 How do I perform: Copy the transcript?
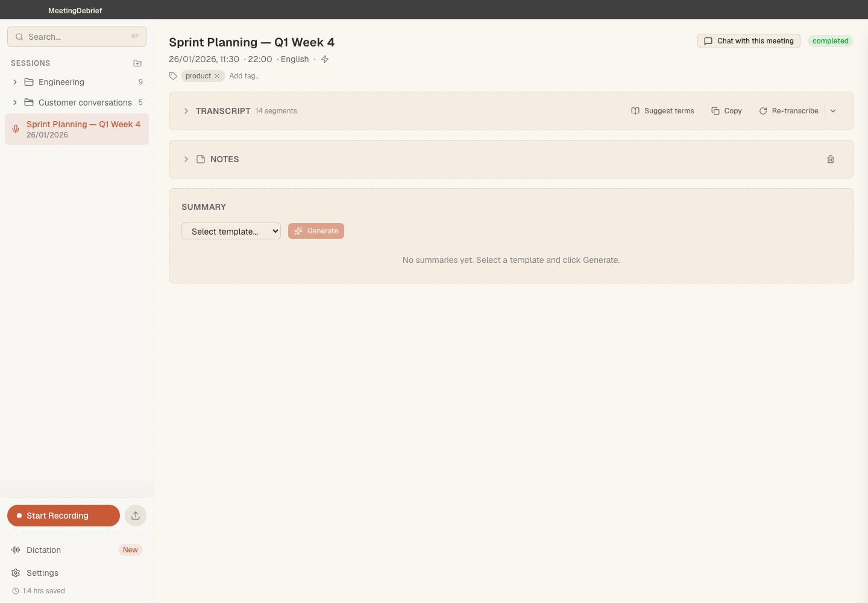[x=726, y=111]
